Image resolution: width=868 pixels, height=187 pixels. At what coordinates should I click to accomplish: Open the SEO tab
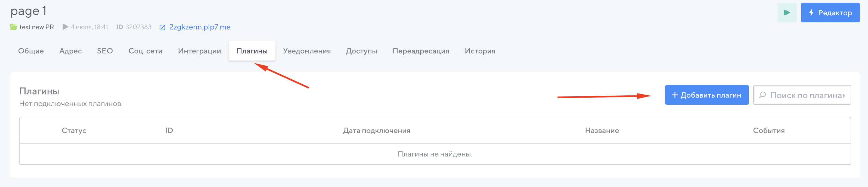[105, 51]
